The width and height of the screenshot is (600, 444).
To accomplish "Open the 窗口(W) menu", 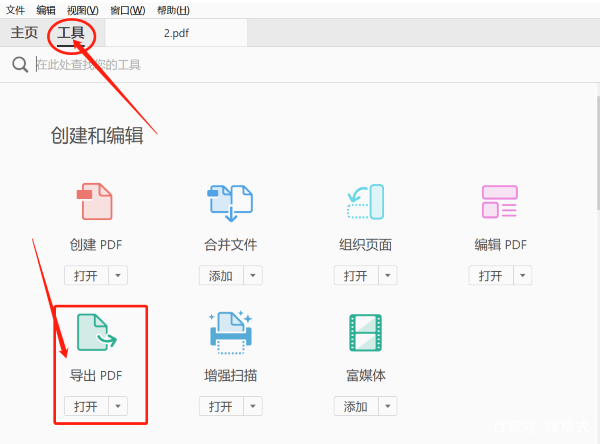I will (128, 10).
